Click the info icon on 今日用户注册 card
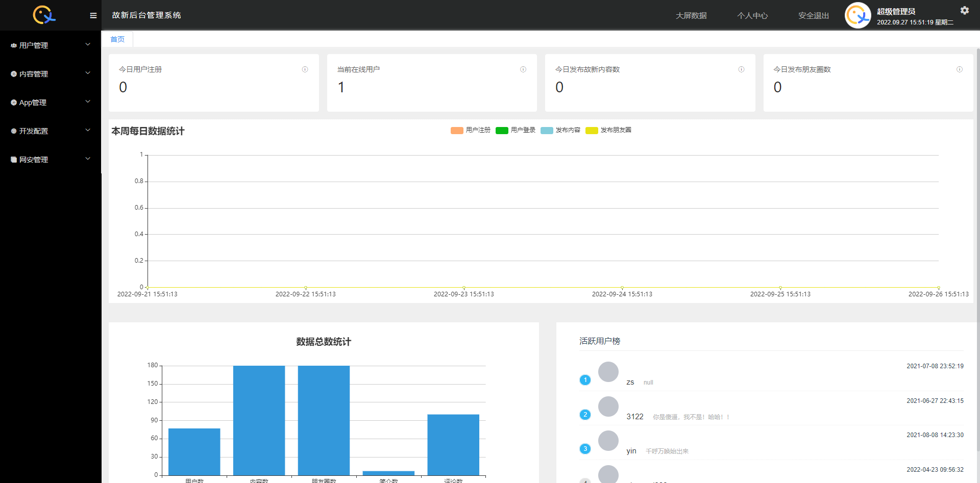This screenshot has height=483, width=980. click(305, 69)
